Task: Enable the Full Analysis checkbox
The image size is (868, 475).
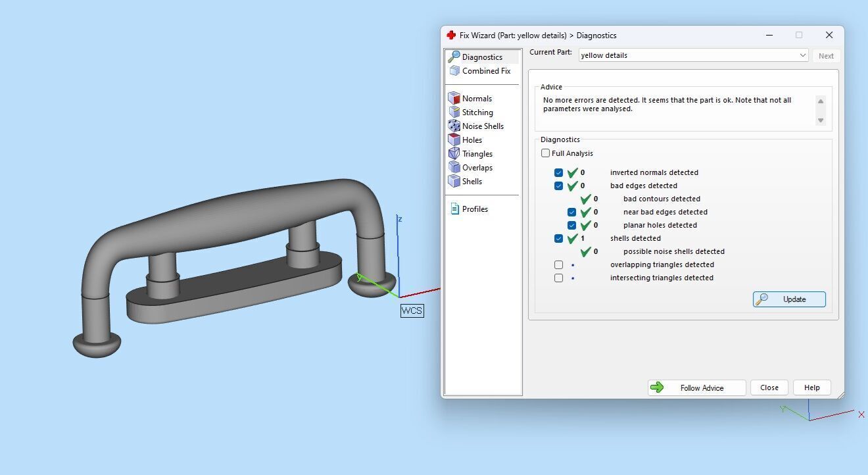Action: (546, 153)
